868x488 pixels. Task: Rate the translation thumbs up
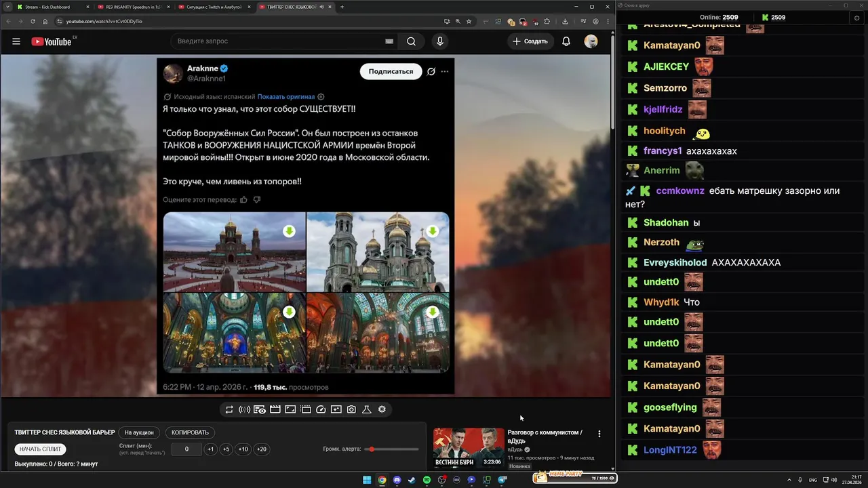click(243, 200)
